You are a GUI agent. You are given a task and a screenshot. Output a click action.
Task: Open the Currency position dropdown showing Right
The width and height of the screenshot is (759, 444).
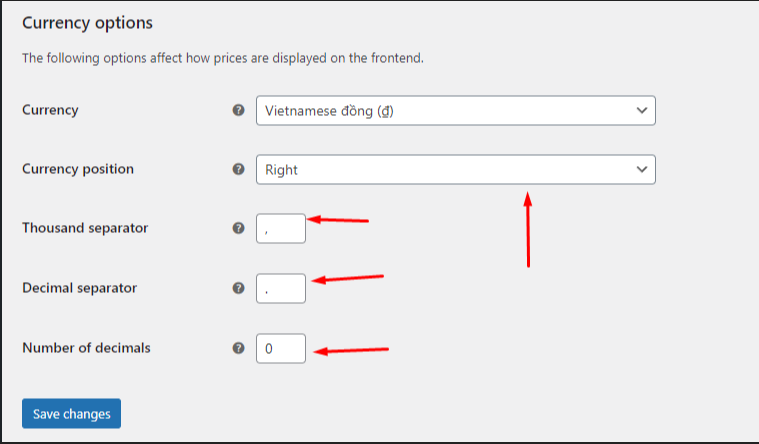pos(455,169)
